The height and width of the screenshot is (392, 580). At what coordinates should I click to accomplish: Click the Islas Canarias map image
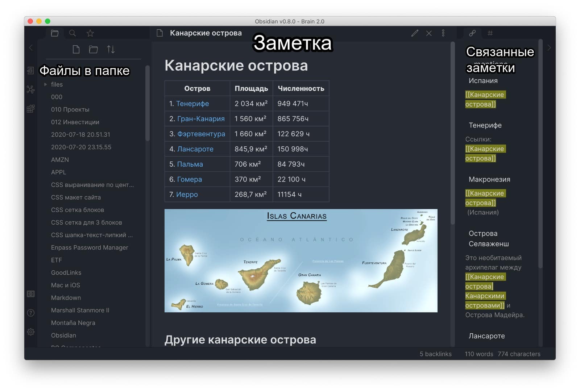click(x=301, y=260)
